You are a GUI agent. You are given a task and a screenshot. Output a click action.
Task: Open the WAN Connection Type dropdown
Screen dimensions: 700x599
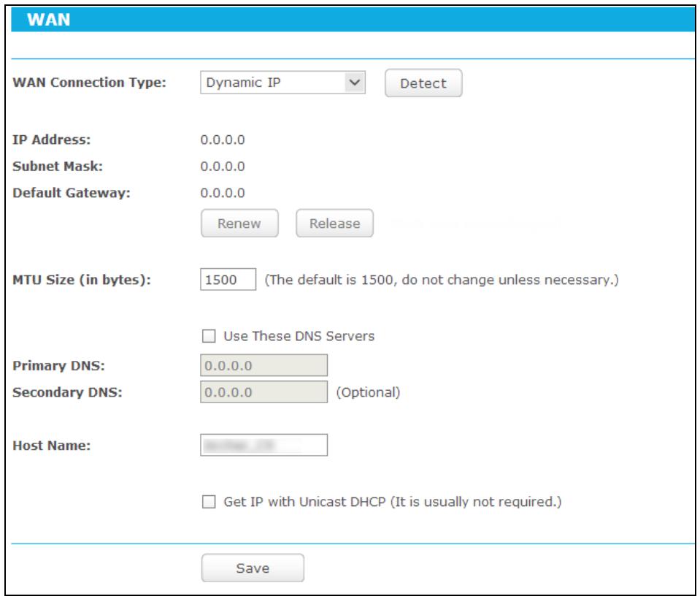pyautogui.click(x=282, y=83)
